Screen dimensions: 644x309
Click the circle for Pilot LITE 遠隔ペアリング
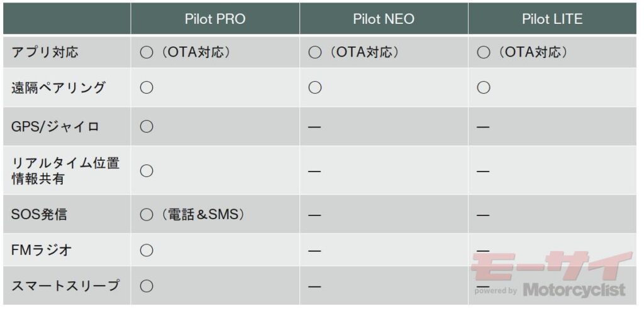point(484,88)
